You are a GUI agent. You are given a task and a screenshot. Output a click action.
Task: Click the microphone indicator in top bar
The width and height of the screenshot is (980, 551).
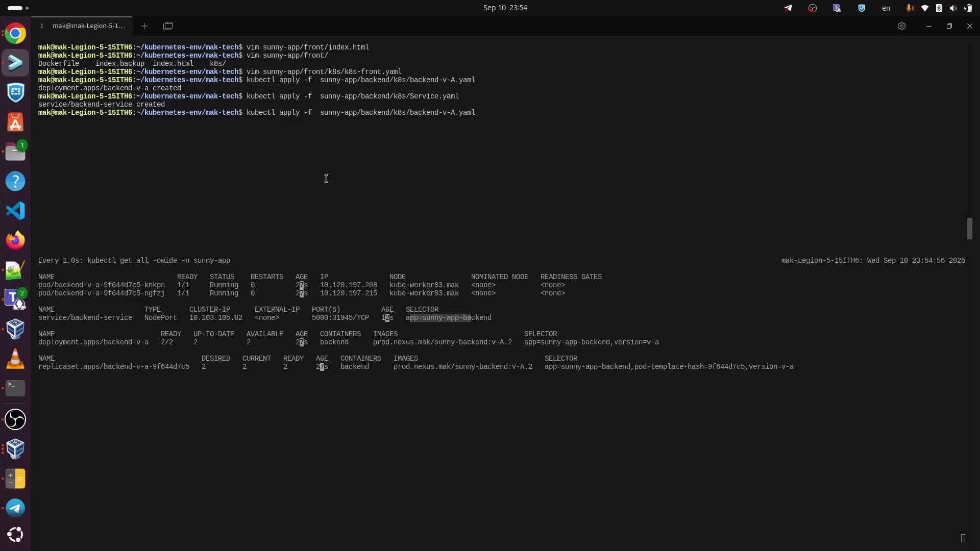pos(910,8)
